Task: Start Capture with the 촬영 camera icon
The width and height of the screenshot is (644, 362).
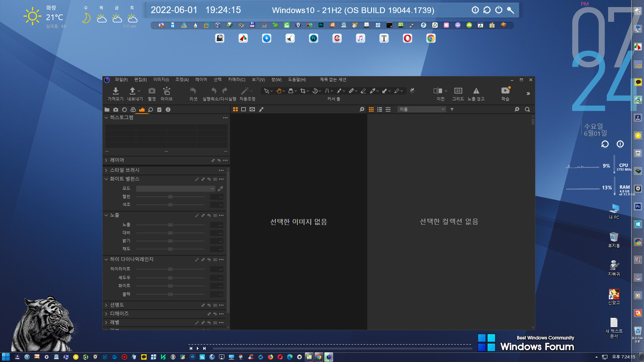Action: 152,91
